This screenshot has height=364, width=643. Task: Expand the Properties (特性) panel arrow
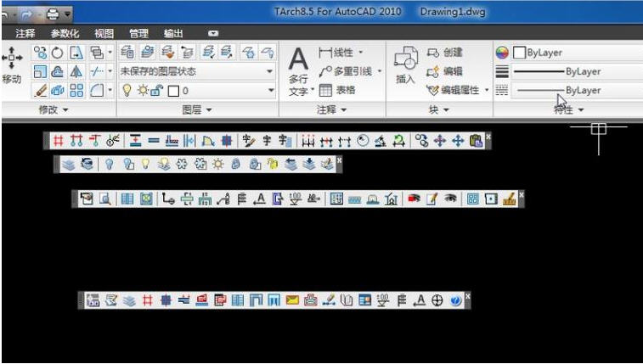[581, 110]
